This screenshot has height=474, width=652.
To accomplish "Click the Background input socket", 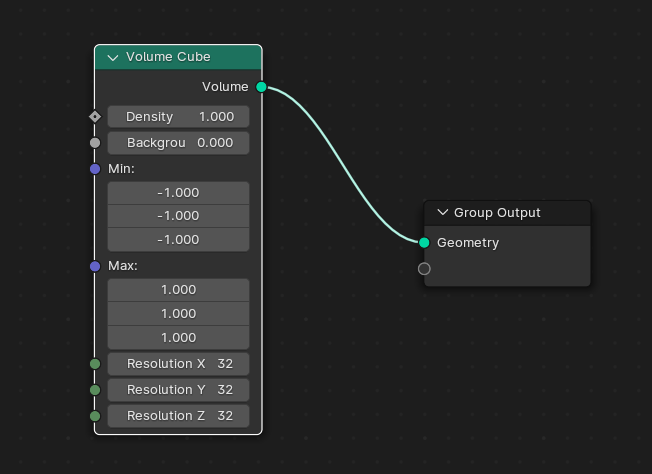I will (95, 143).
